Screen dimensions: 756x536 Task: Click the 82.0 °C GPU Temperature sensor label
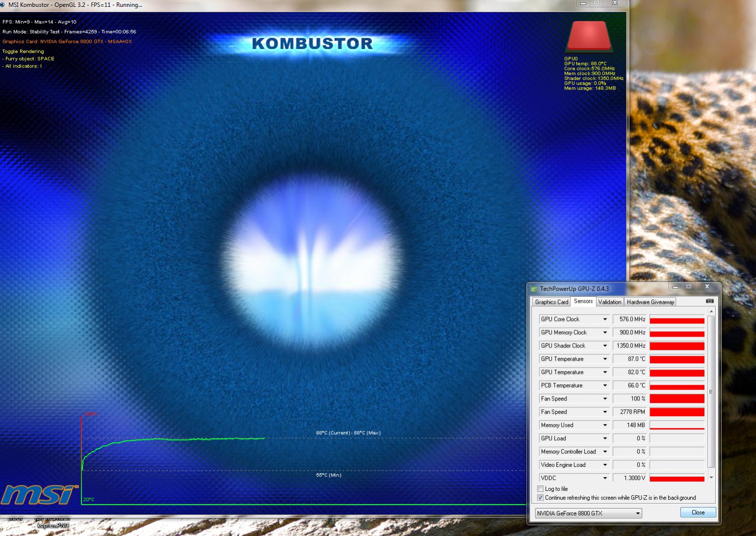coord(562,372)
